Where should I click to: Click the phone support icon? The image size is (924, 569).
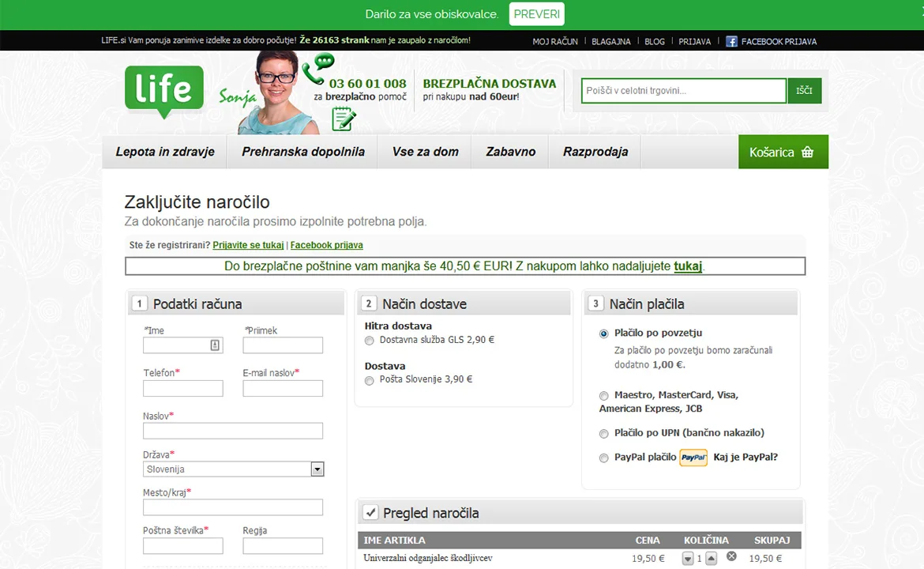pyautogui.click(x=318, y=69)
